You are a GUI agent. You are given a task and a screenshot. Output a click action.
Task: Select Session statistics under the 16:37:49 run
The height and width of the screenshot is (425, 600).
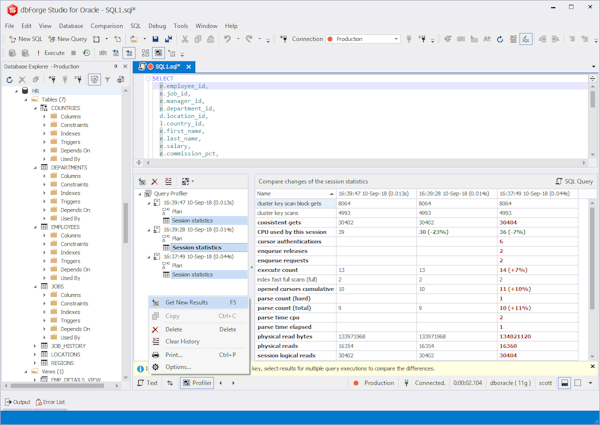pos(192,274)
